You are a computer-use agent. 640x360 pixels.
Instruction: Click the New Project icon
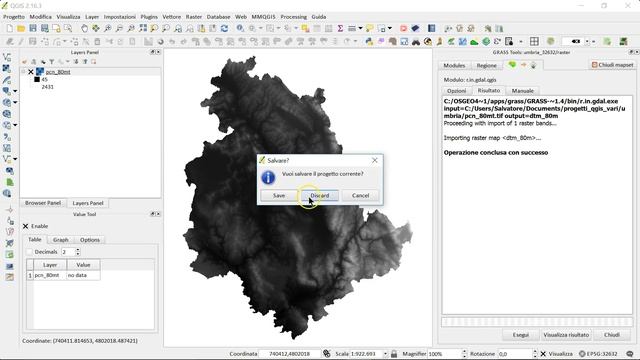[x=9, y=28]
